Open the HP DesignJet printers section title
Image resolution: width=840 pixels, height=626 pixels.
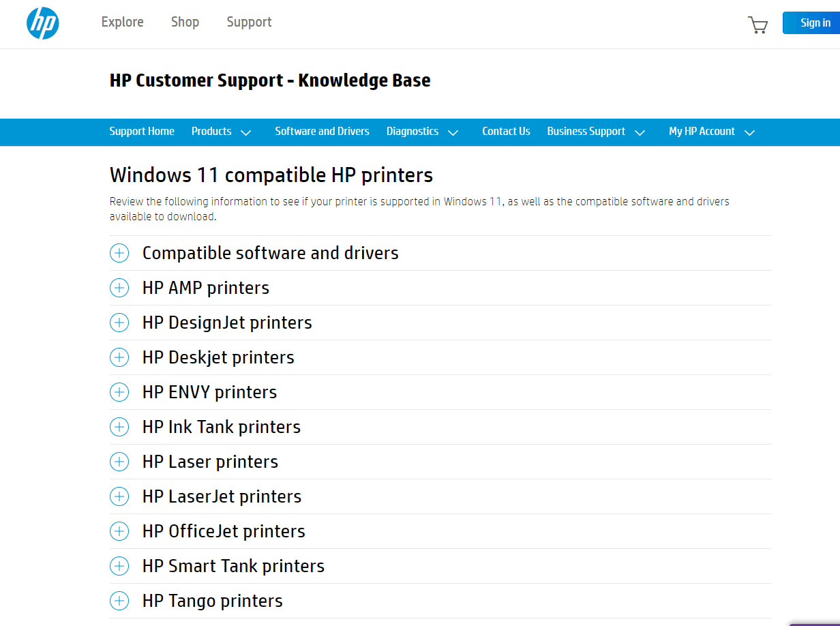point(227,323)
